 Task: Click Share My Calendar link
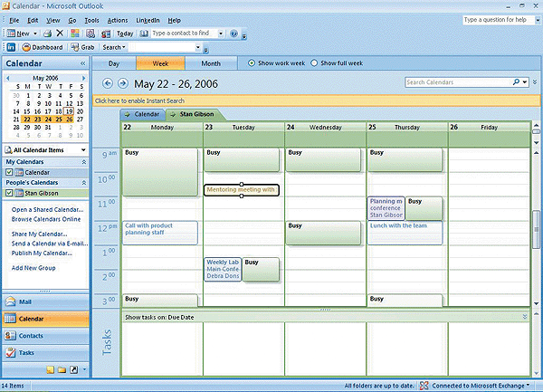pyautogui.click(x=40, y=234)
